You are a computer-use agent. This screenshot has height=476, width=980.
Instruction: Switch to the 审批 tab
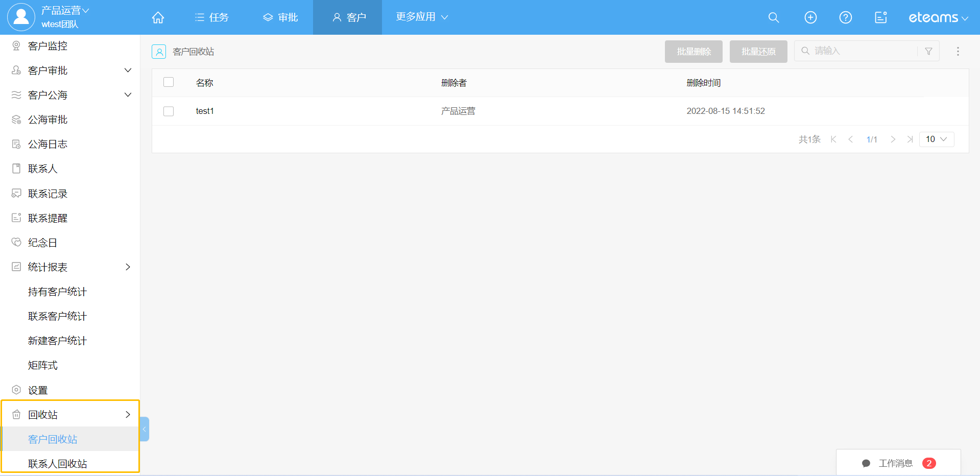tap(280, 17)
